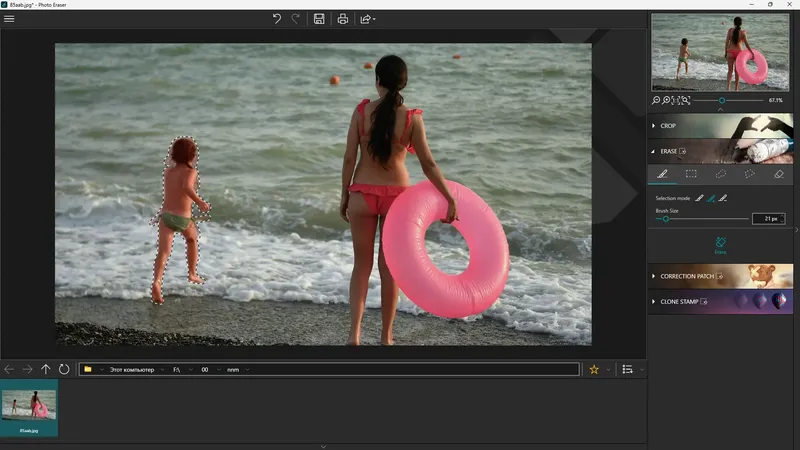Select the selection eraser tool
Viewport: 800px width, 450px height.
click(779, 174)
